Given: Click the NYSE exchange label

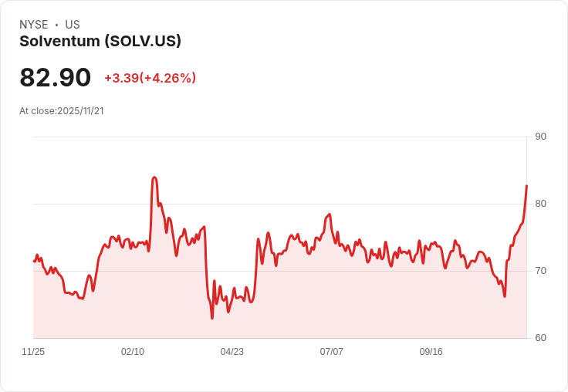Looking at the screenshot, I should (33, 25).
